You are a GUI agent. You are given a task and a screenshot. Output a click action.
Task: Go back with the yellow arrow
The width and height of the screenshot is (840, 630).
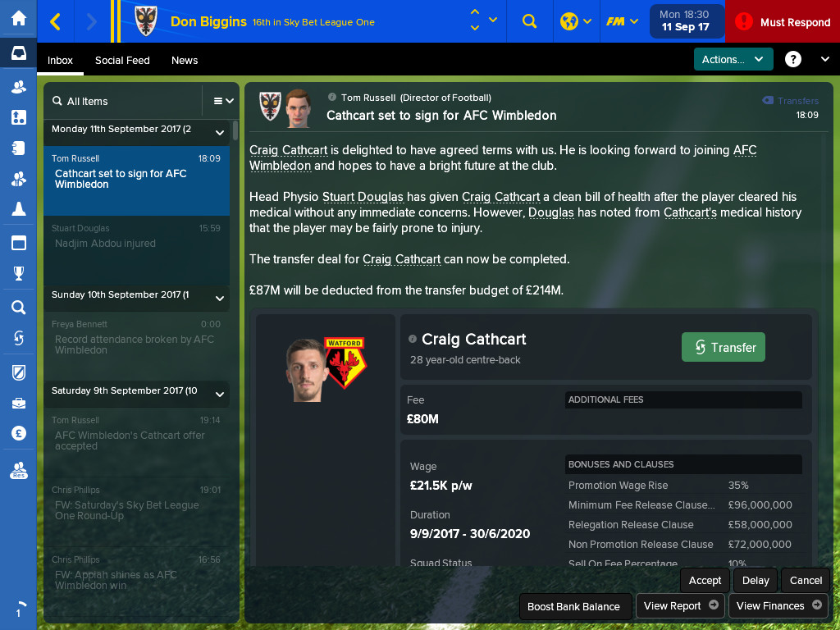coord(55,21)
